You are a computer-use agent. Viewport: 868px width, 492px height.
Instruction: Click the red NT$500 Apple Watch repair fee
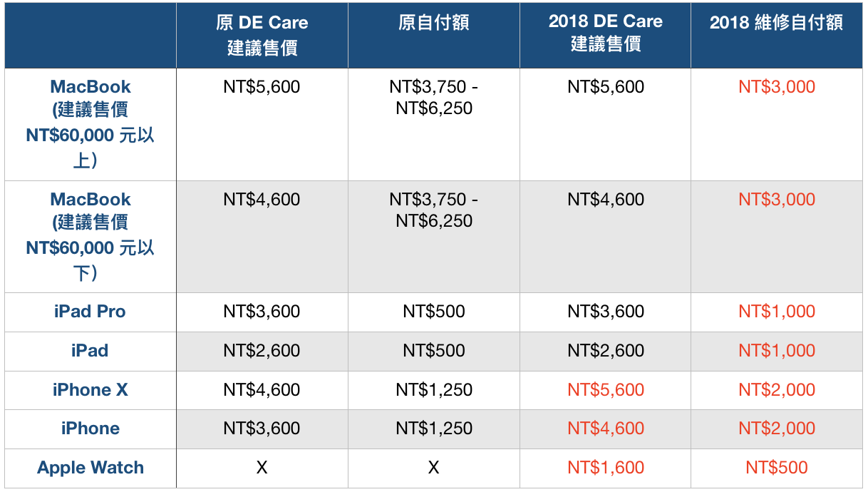click(777, 468)
